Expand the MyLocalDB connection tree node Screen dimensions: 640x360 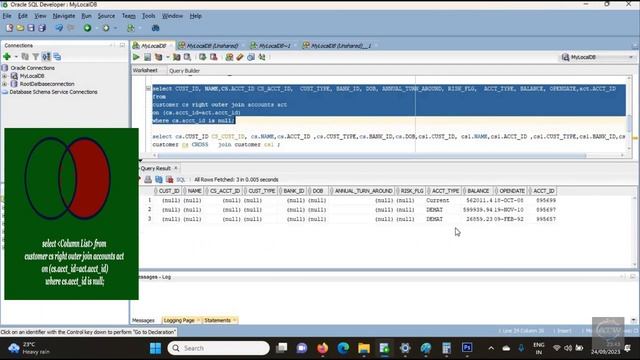coord(5,76)
